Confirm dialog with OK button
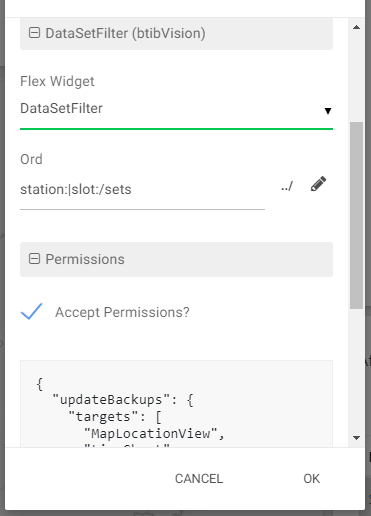The image size is (371, 516). click(x=311, y=479)
